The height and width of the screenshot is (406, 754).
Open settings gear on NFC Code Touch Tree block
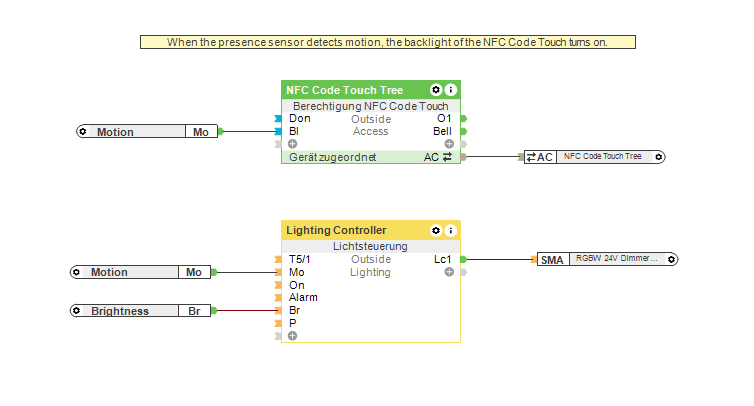(x=436, y=90)
